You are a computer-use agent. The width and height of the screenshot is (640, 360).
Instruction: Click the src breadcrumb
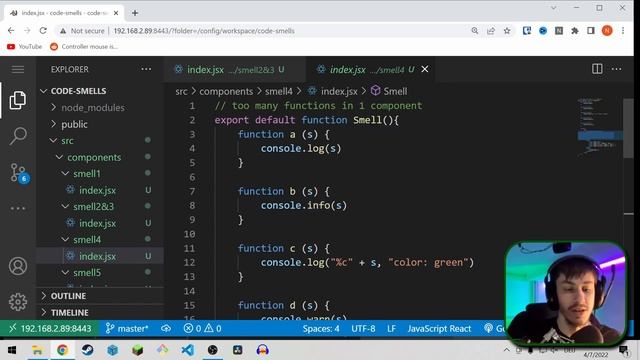[x=181, y=91]
